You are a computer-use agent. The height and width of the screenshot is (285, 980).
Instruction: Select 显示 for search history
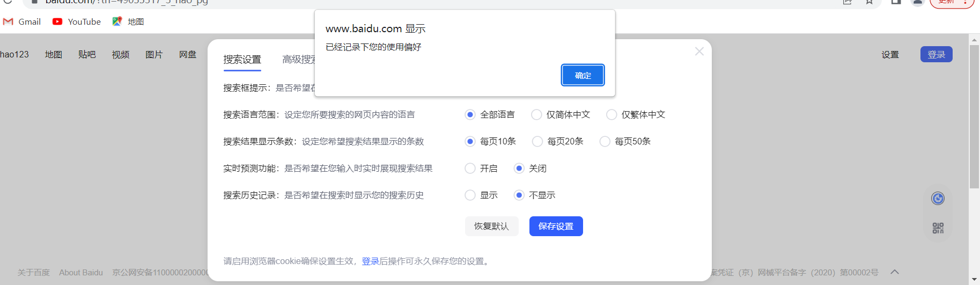tap(470, 195)
